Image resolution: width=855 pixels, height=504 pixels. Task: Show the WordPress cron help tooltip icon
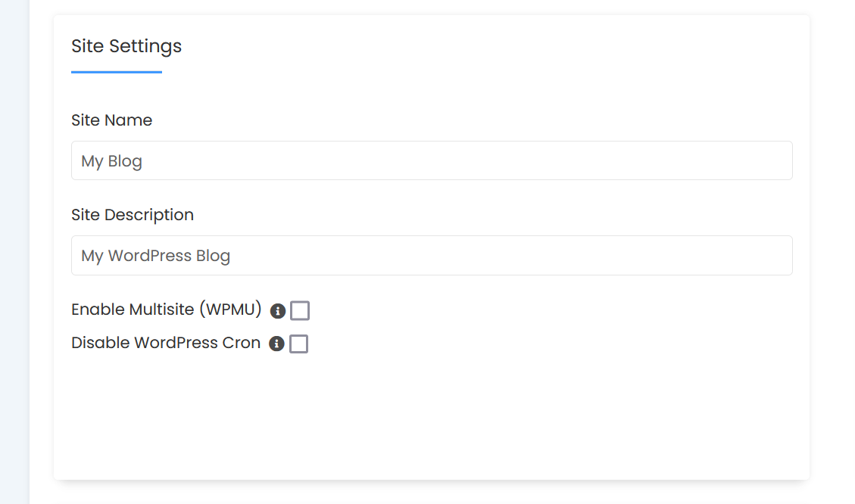(276, 344)
